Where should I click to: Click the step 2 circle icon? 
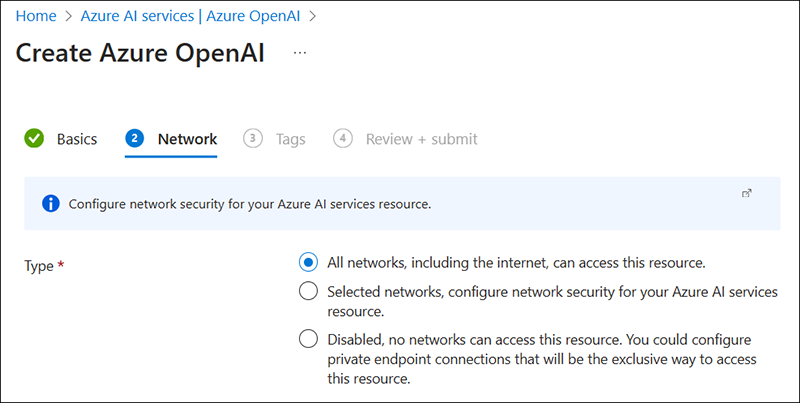135,139
